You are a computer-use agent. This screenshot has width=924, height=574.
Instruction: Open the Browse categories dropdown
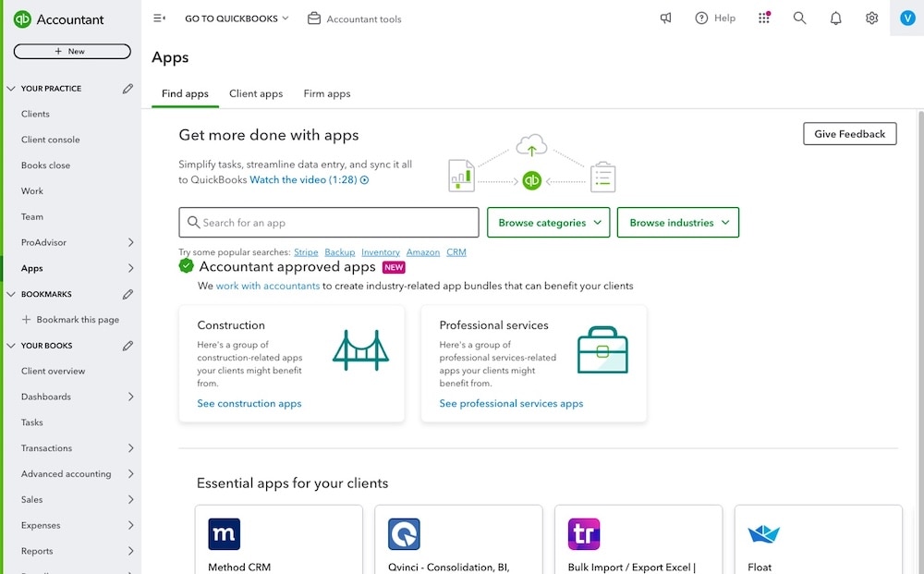click(548, 222)
